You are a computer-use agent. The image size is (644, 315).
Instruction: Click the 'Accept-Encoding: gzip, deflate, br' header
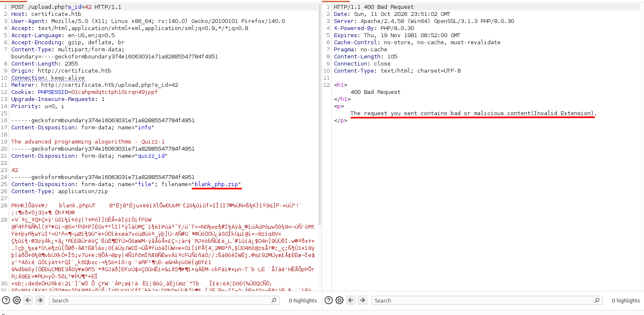(x=68, y=43)
